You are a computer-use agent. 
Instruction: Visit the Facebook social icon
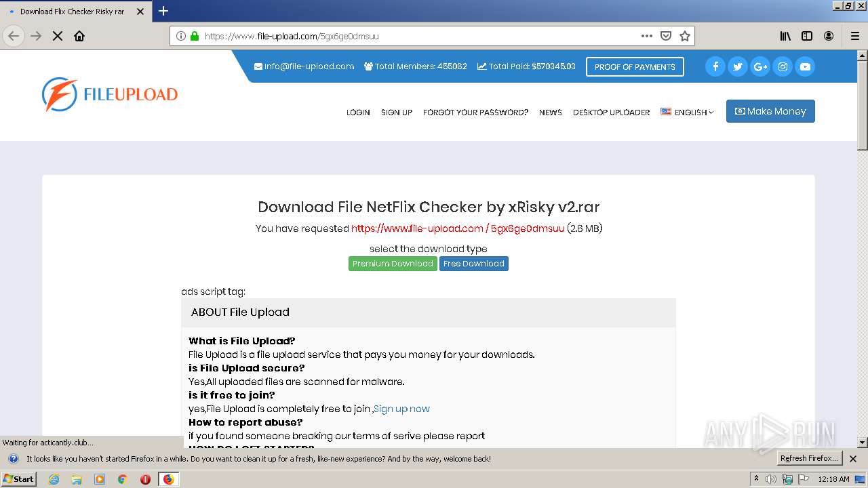[715, 66]
